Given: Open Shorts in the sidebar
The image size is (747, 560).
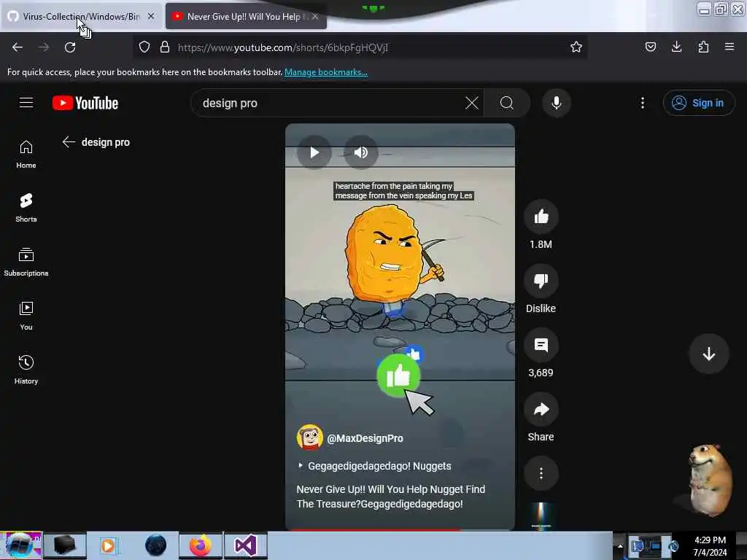Looking at the screenshot, I should tap(26, 208).
